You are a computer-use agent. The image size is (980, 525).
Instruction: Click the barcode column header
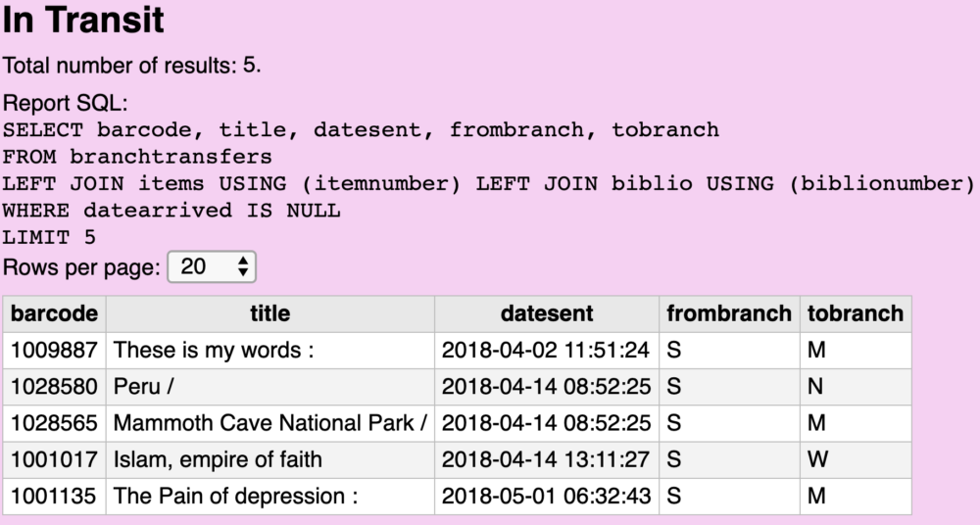(54, 313)
